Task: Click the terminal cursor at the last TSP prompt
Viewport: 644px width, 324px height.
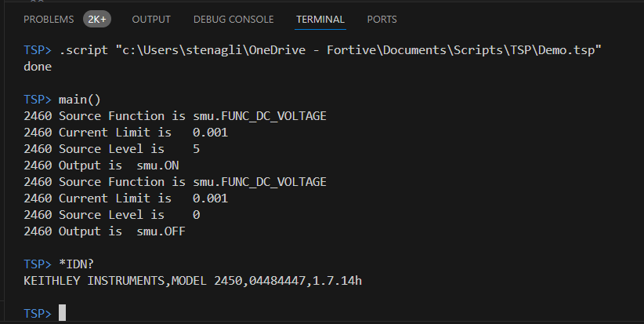Action: [62, 313]
